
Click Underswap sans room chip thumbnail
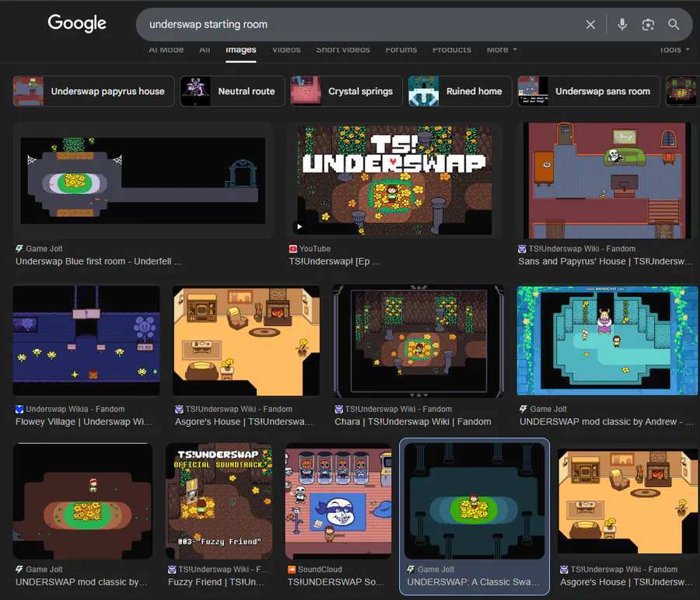point(533,91)
